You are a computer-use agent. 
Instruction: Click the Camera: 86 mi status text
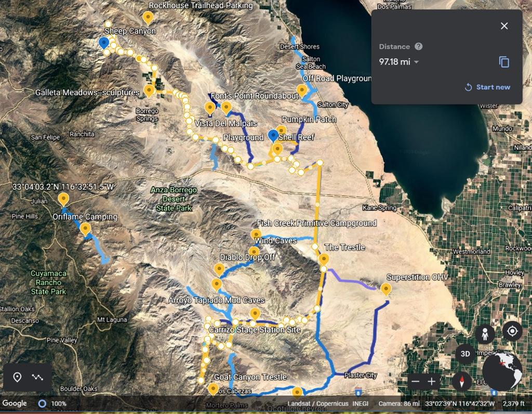399,404
